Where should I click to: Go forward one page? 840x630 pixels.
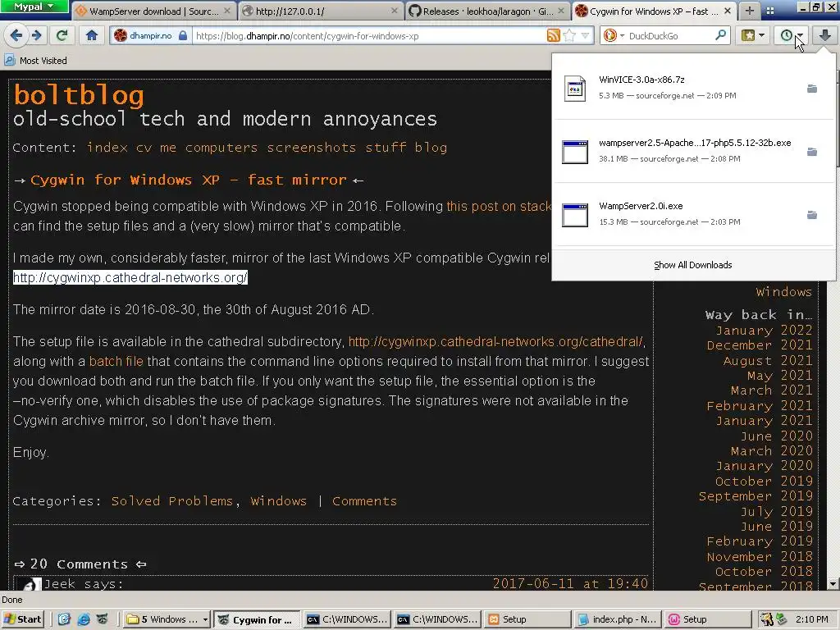tap(36, 35)
